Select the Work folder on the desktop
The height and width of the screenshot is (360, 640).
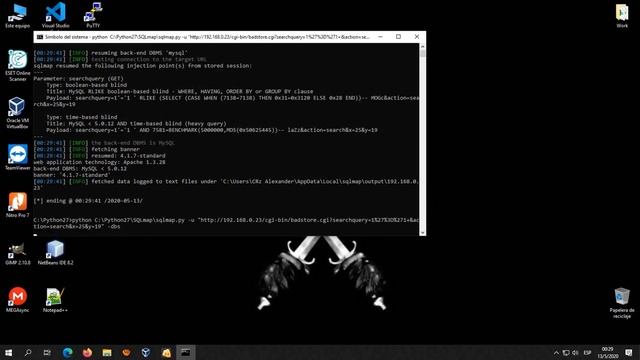(622, 16)
